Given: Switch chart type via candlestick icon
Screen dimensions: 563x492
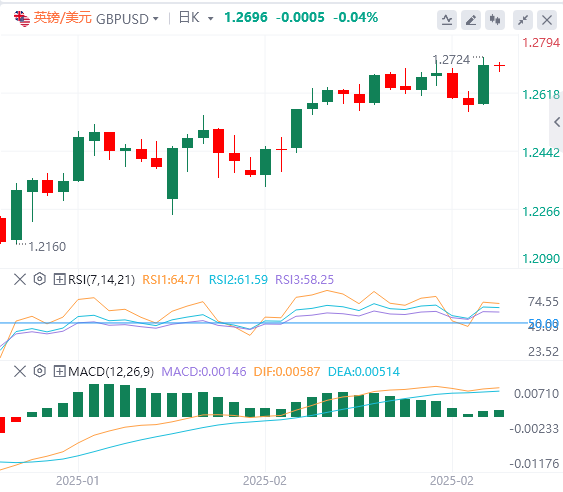Looking at the screenshot, I should coord(495,20).
